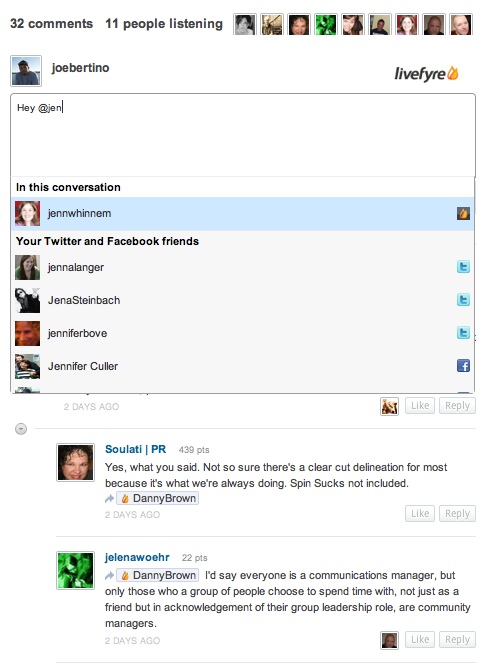The image size is (488, 663).
Task: Click the Twitter icon next to jennalanger
Action: (x=463, y=267)
